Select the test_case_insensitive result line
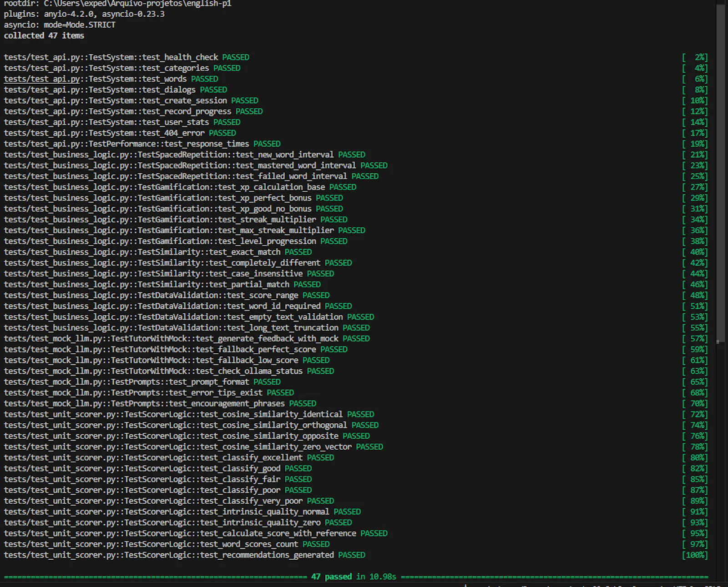728x587 pixels. 169,274
